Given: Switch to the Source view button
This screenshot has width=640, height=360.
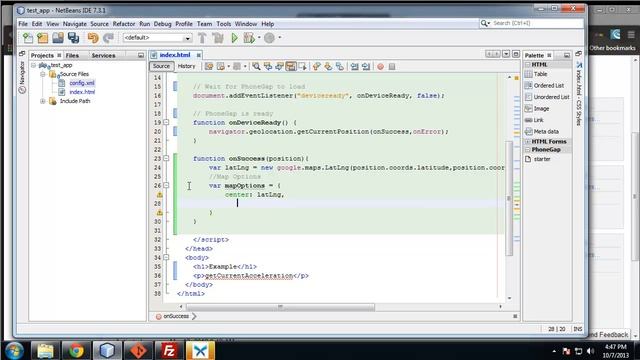Looking at the screenshot, I should point(162,66).
